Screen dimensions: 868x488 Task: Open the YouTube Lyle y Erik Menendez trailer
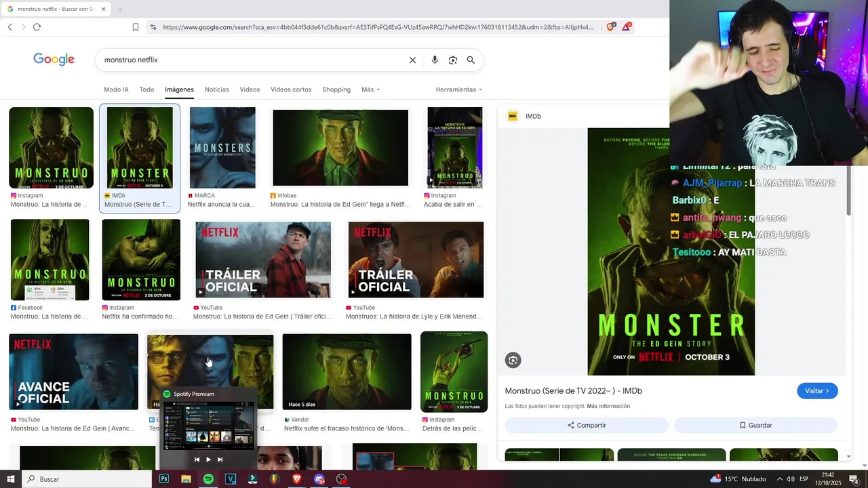click(x=416, y=260)
